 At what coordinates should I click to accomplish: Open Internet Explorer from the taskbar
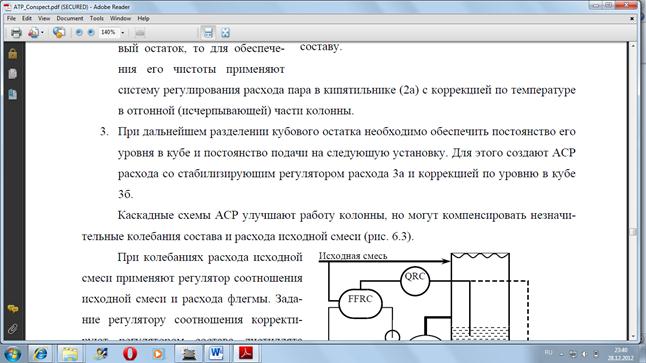click(x=40, y=354)
